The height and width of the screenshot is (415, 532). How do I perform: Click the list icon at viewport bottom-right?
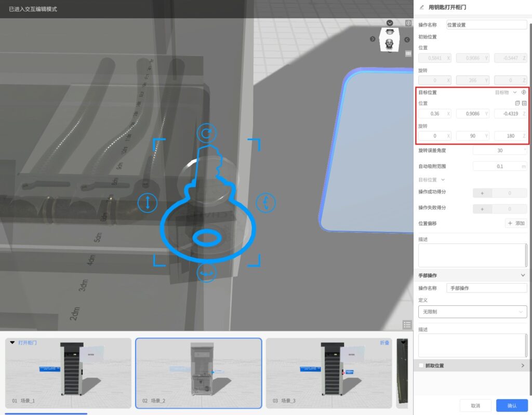click(407, 325)
